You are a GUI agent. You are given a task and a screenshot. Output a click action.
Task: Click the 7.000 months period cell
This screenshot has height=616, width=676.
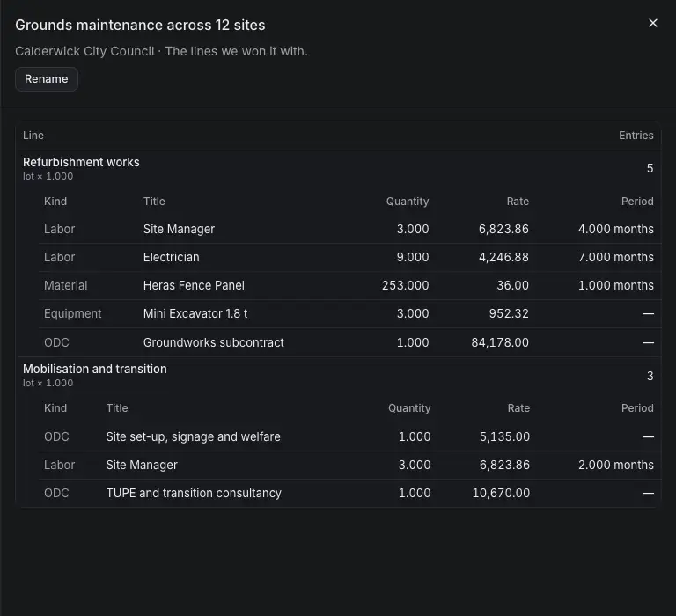[615, 257]
